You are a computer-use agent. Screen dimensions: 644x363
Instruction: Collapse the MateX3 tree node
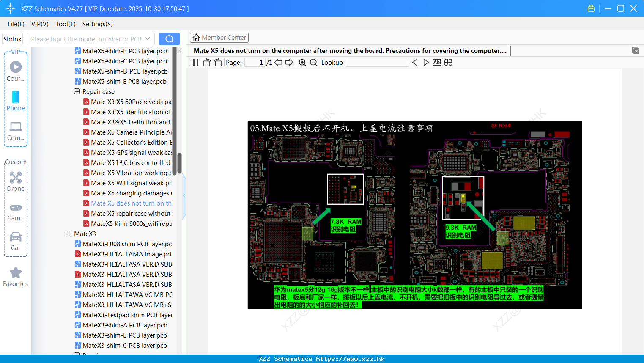click(69, 234)
